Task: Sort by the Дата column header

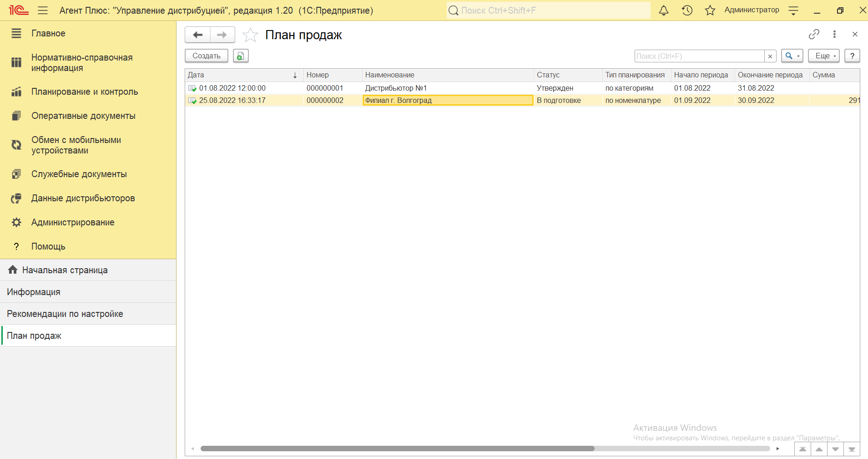Action: pyautogui.click(x=244, y=75)
